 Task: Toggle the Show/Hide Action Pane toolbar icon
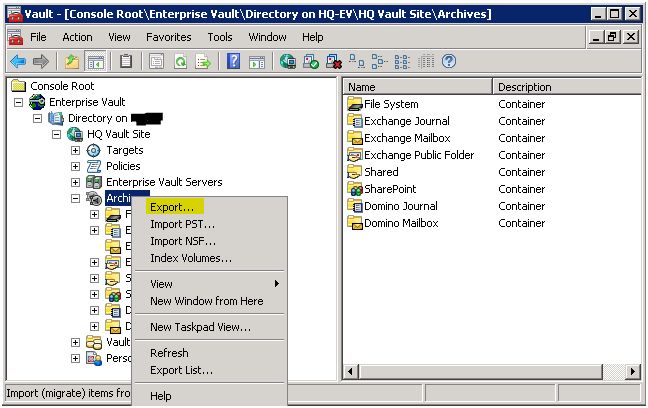(x=257, y=62)
